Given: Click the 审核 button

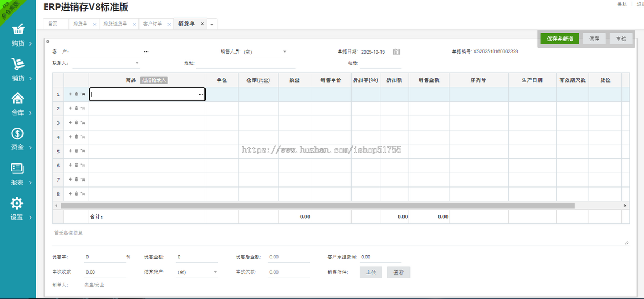Looking at the screenshot, I should [621, 39].
